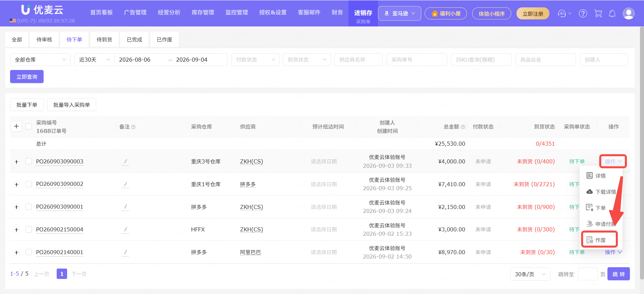Click the 福利小屋 button

point(446,14)
